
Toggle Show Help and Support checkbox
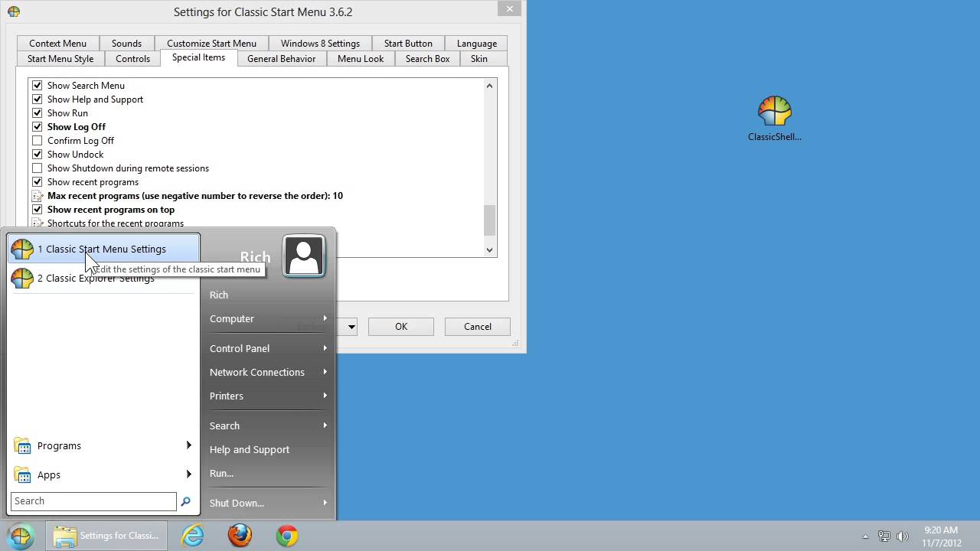click(x=37, y=99)
